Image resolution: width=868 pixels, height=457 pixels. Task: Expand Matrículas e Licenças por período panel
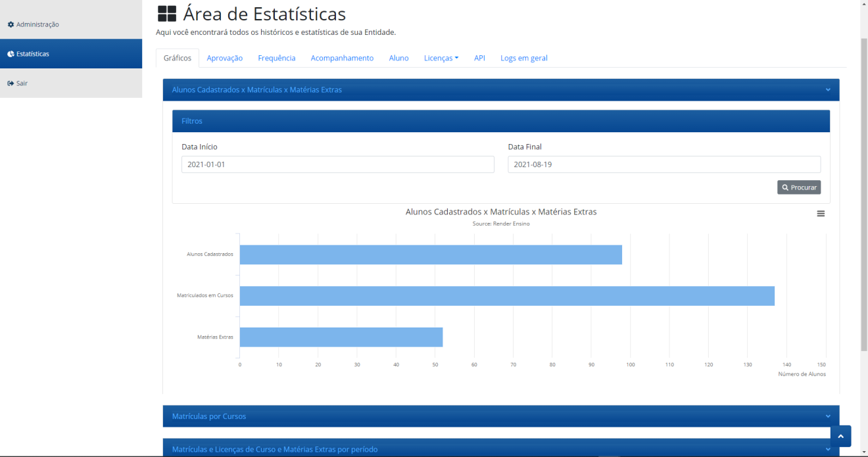coord(828,449)
